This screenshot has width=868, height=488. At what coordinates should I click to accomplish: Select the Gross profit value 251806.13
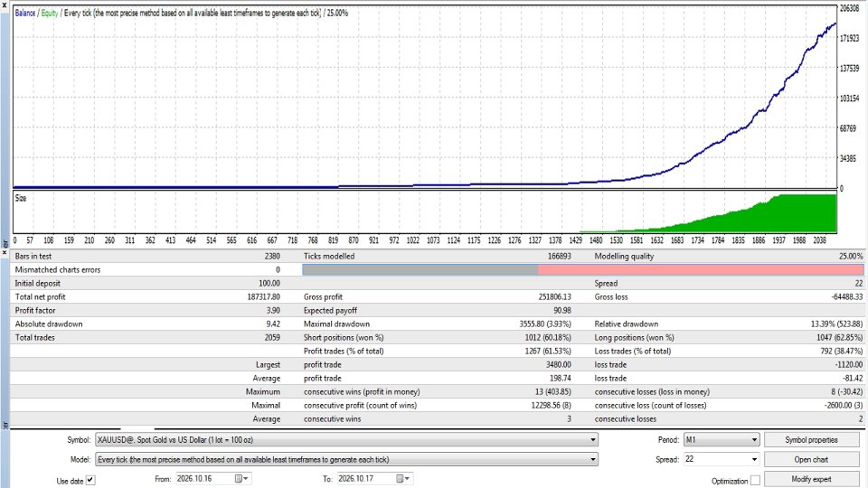[x=554, y=297]
